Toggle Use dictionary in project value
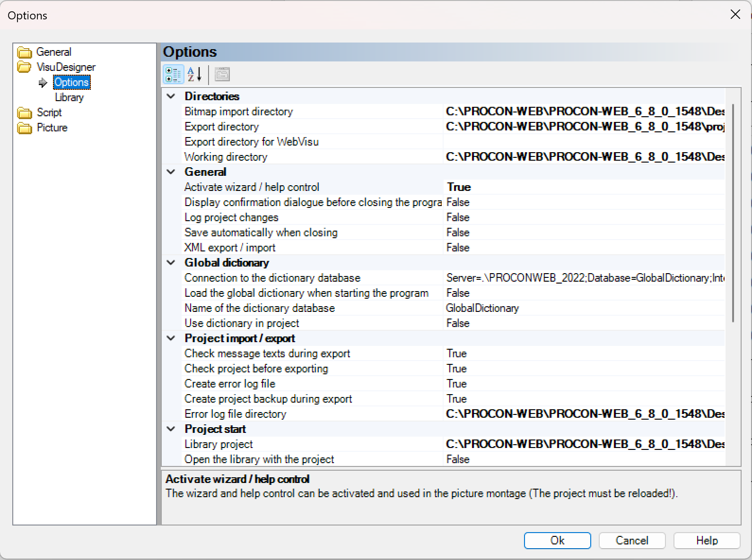752x560 pixels. [584, 323]
